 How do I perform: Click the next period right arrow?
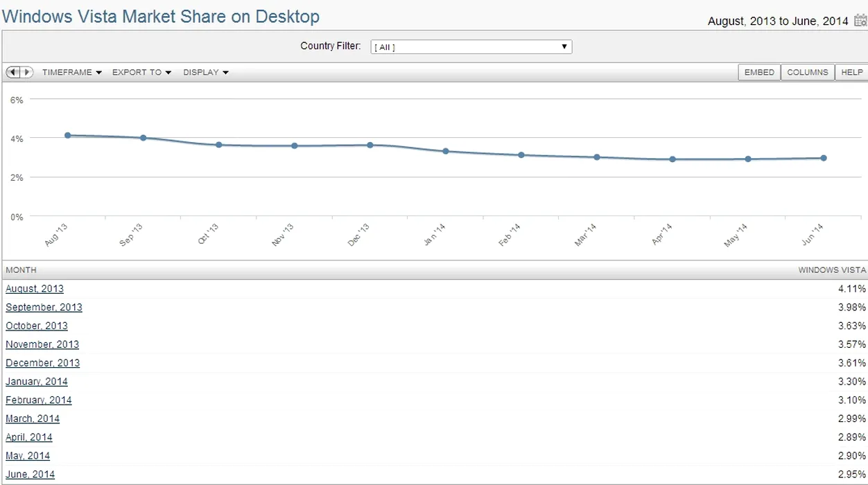(27, 72)
